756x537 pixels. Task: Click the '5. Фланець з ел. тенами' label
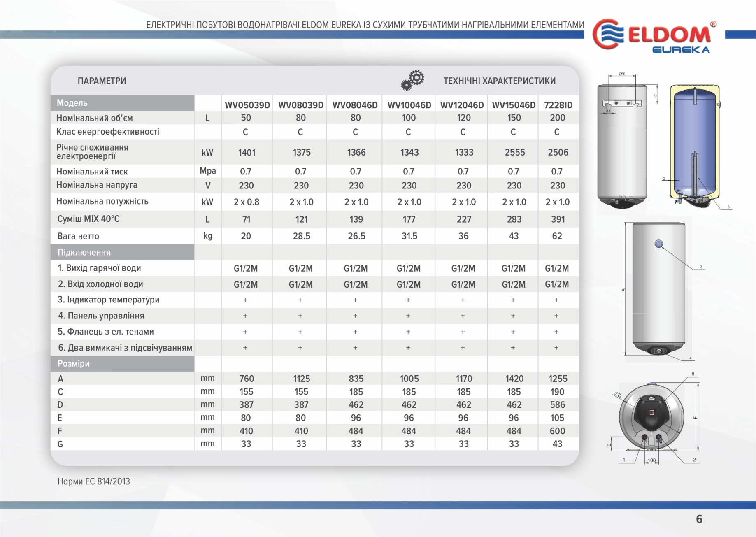coord(106,332)
